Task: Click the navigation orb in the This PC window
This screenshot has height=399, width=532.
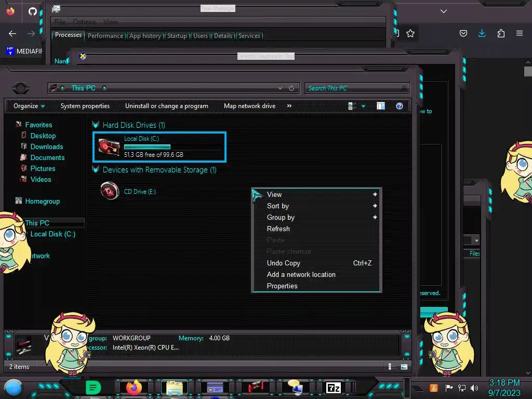Action: (x=21, y=88)
